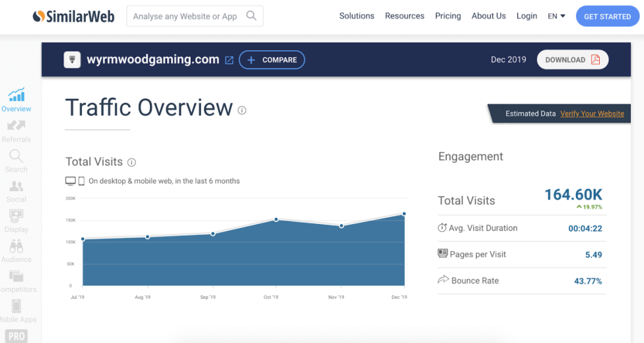Image resolution: width=644 pixels, height=343 pixels.
Task: Click the external link icon beside wyrmwoodgaming.com
Action: click(229, 60)
